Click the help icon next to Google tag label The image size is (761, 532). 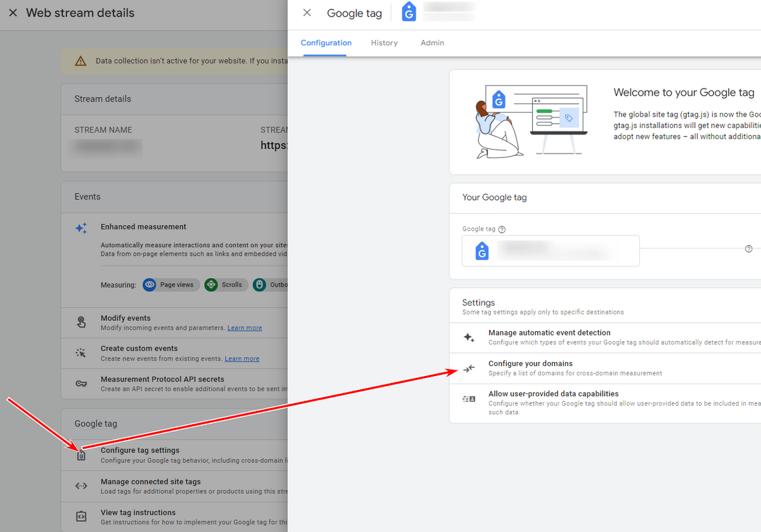pyautogui.click(x=502, y=230)
